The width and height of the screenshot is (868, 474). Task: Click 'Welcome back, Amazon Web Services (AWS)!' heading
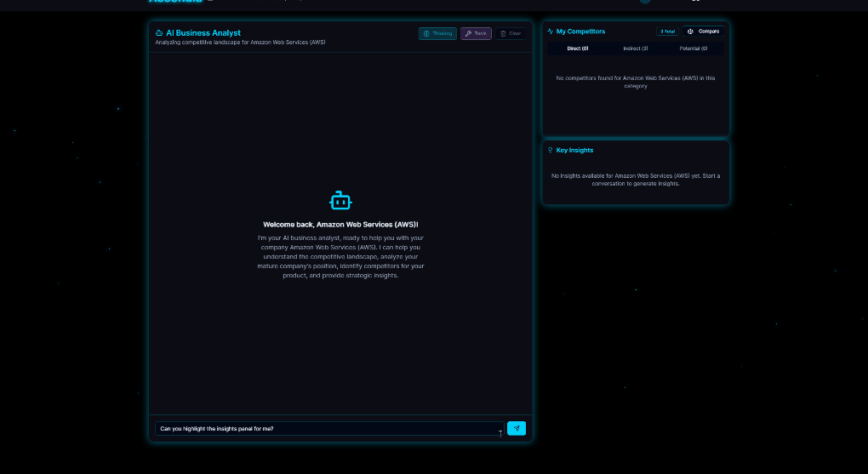click(340, 225)
